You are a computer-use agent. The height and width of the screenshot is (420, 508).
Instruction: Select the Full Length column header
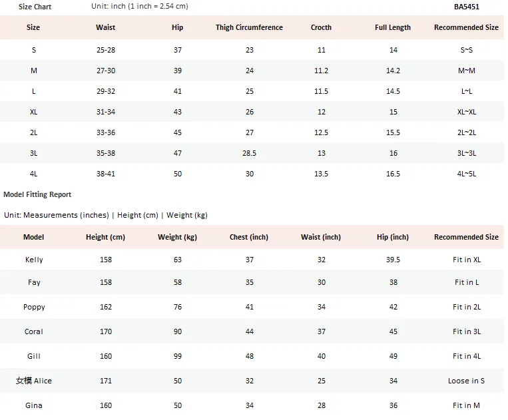(393, 27)
